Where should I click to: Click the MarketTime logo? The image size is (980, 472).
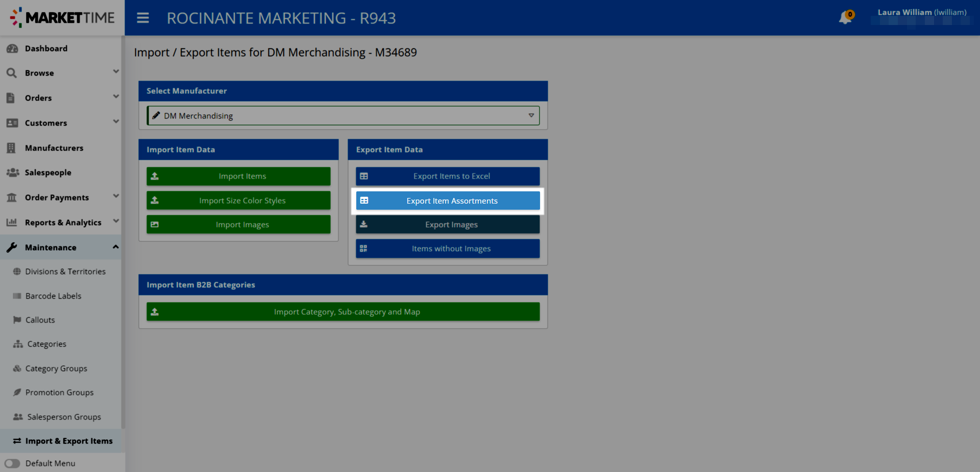tap(62, 17)
